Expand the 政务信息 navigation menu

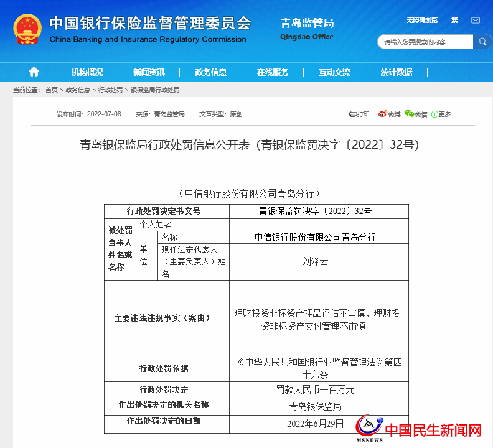coord(211,72)
